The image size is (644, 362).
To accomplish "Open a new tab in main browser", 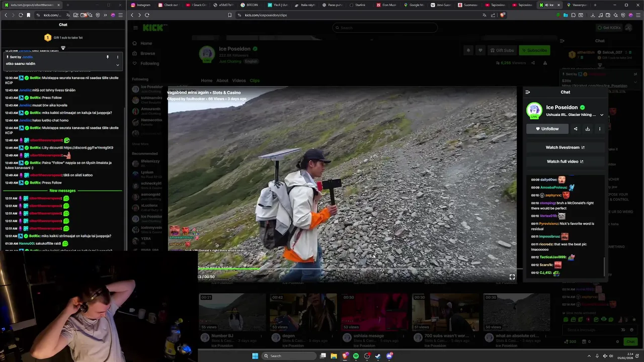I will point(596,5).
